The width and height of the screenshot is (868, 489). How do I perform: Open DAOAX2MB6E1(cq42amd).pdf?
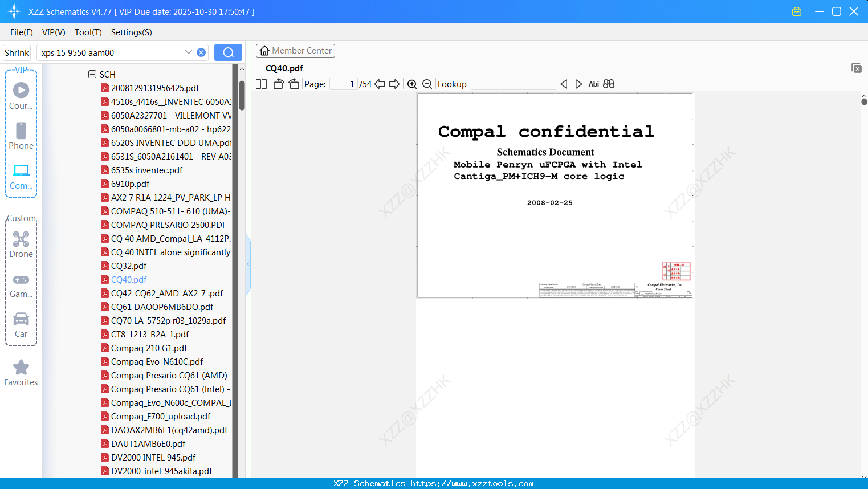169,430
